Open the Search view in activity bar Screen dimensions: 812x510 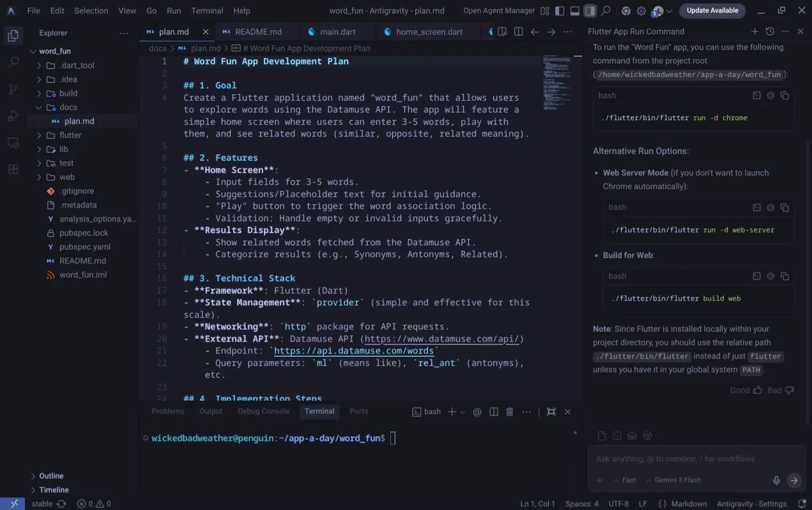pyautogui.click(x=13, y=62)
